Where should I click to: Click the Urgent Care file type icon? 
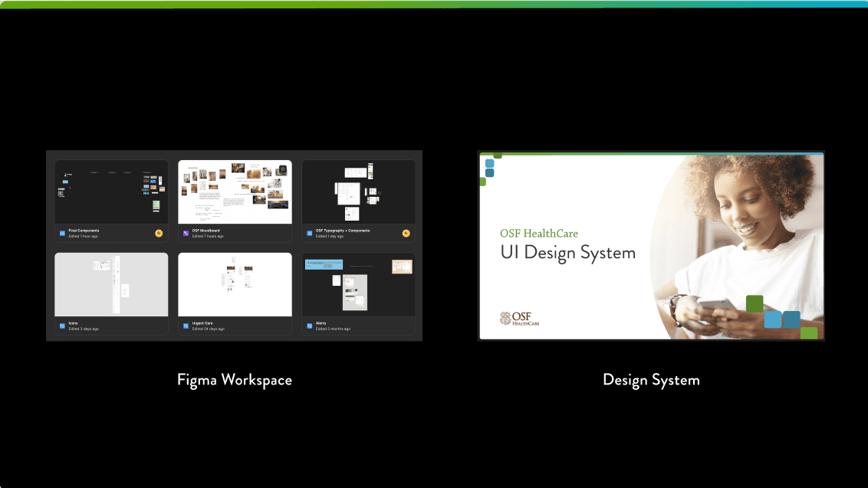(186, 326)
